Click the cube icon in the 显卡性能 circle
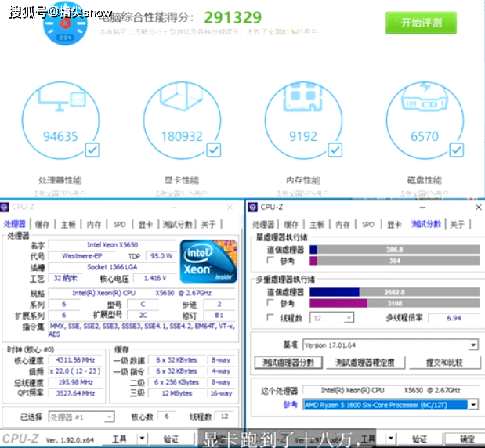 tap(181, 96)
